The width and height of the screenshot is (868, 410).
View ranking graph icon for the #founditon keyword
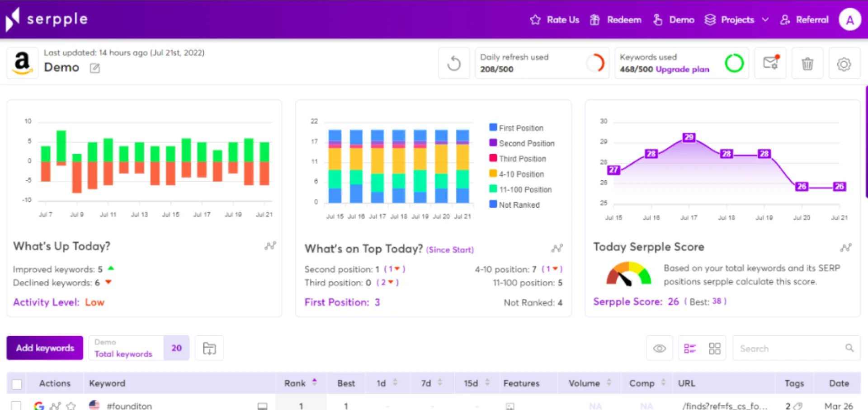coord(55,405)
